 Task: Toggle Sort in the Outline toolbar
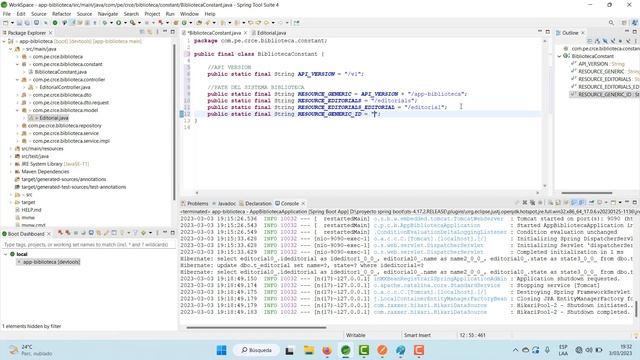click(x=597, y=41)
